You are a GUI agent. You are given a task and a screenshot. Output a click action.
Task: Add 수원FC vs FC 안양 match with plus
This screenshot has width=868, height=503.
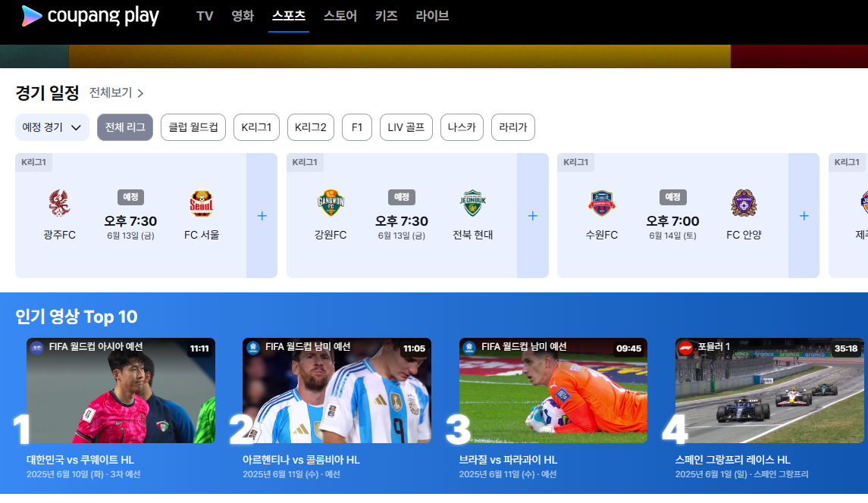(x=804, y=216)
